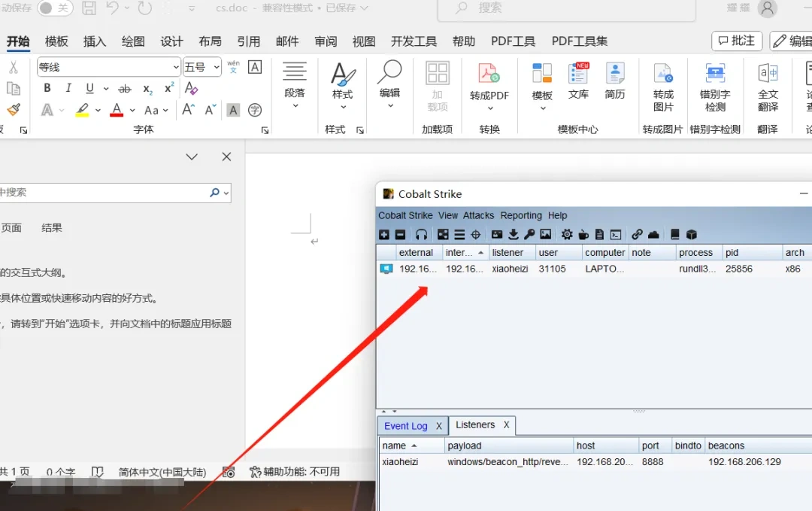
Task: Open keystrokes view with key icon
Action: [529, 235]
